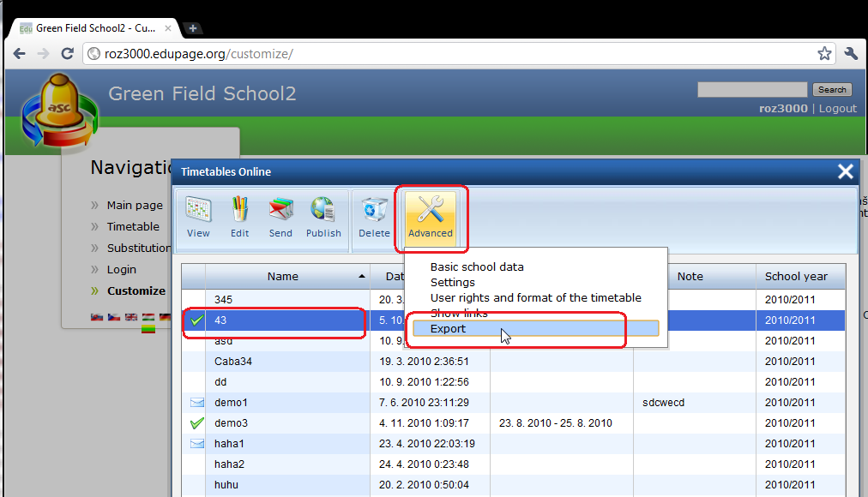Open the browser wrench menu

tap(851, 54)
